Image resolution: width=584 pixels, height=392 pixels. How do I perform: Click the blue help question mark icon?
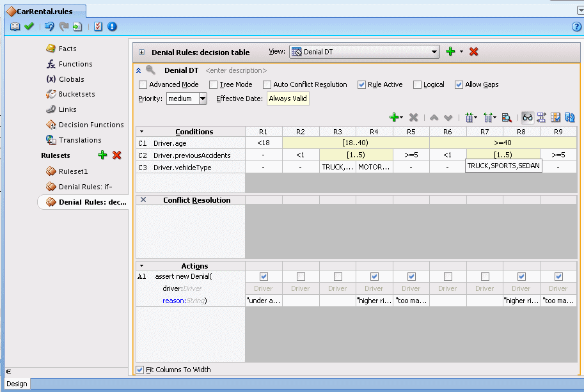pyautogui.click(x=576, y=26)
